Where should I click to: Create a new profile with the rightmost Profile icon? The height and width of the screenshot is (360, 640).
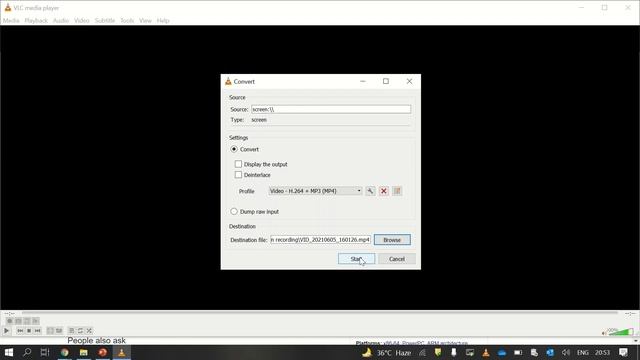(397, 191)
